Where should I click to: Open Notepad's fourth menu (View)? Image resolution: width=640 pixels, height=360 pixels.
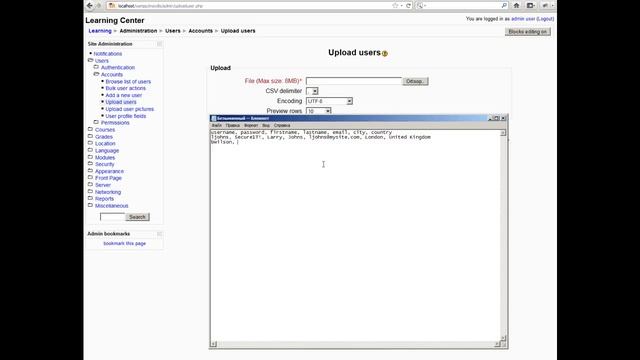[266, 125]
